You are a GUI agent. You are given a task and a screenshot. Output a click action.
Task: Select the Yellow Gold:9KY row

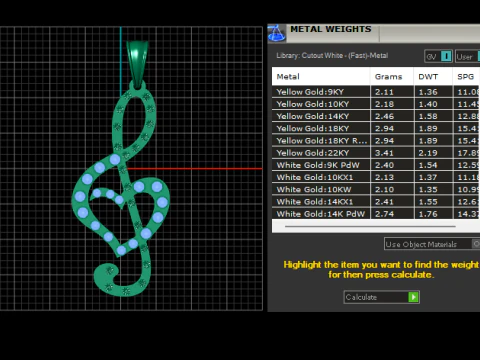point(376,92)
